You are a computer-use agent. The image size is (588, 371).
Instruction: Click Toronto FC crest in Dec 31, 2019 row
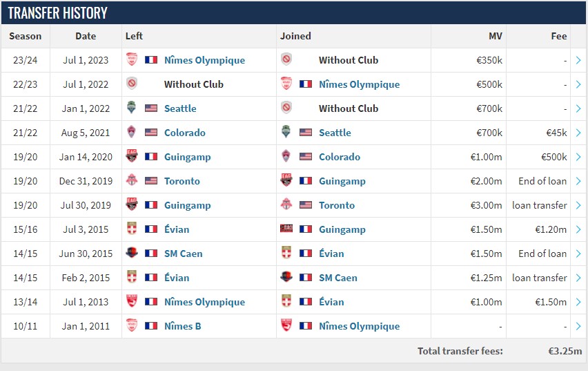(132, 180)
